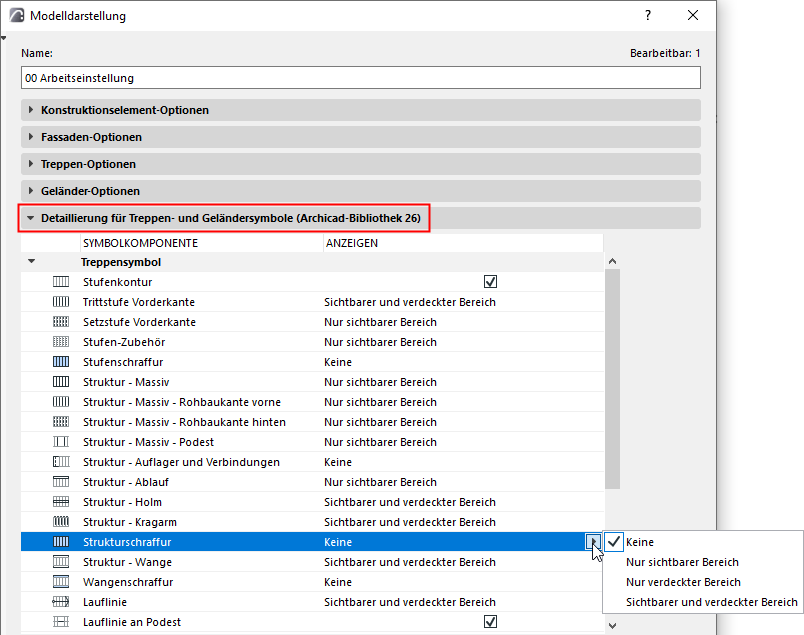Click the Strukturschraffur row icon
The image size is (804, 635).
pos(61,542)
